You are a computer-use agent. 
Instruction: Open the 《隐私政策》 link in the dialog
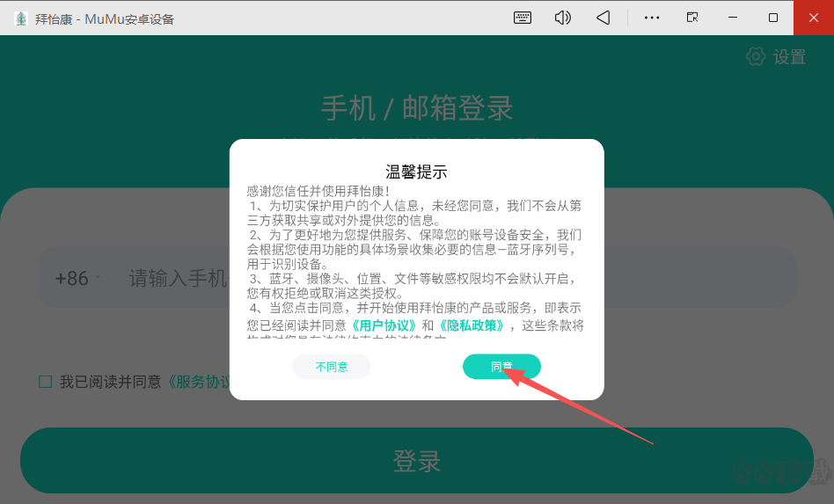pos(472,325)
